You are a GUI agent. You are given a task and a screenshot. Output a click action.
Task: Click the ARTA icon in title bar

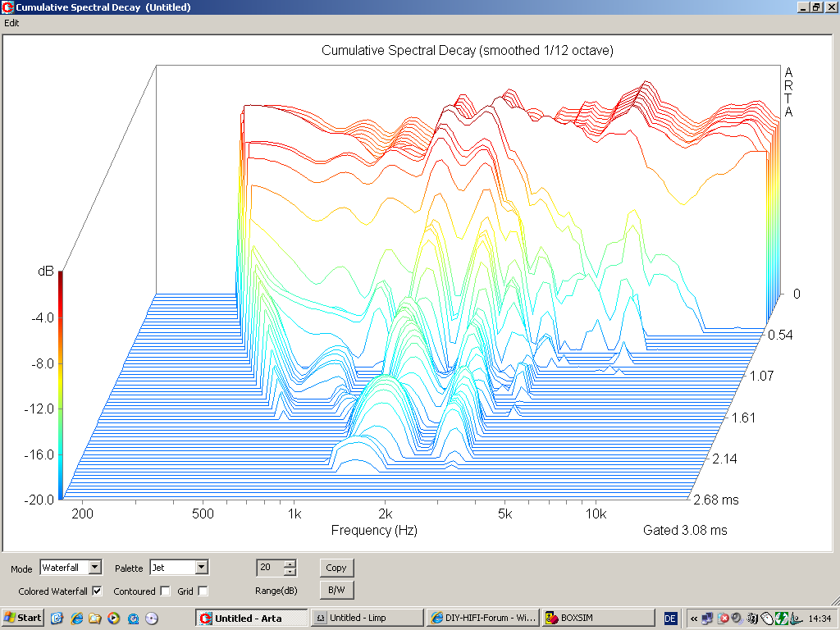[x=7, y=7]
